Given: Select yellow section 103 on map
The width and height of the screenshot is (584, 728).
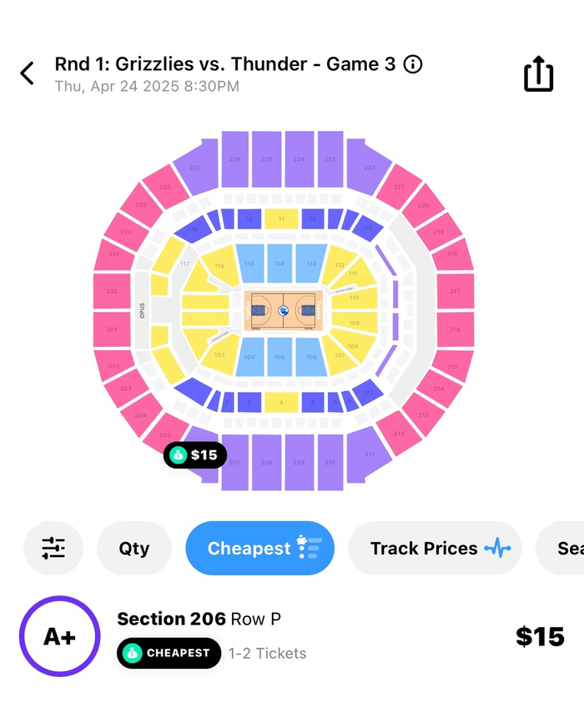Looking at the screenshot, I should pyautogui.click(x=219, y=355).
